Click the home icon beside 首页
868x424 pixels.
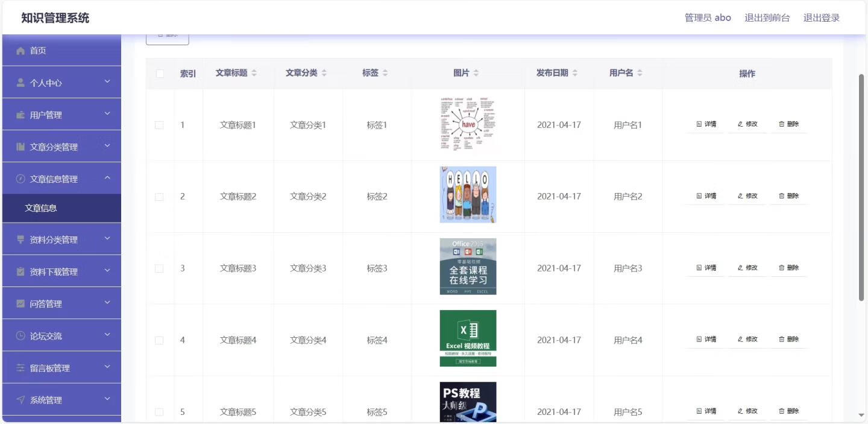[20, 51]
